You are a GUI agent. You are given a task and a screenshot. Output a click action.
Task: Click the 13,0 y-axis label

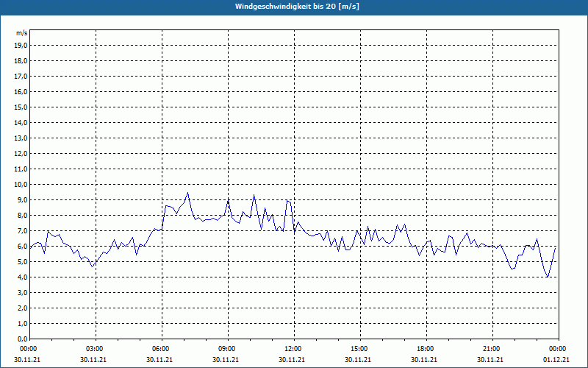(21, 138)
